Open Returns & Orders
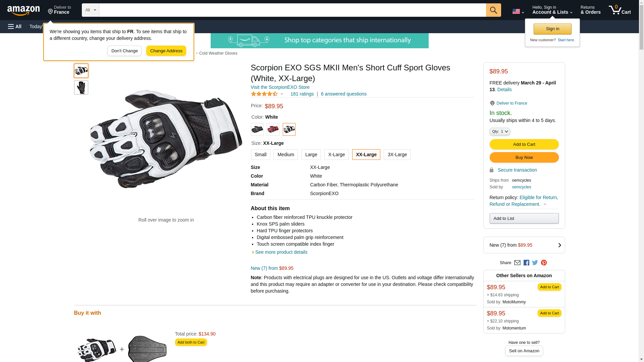644x362 pixels. pyautogui.click(x=590, y=10)
